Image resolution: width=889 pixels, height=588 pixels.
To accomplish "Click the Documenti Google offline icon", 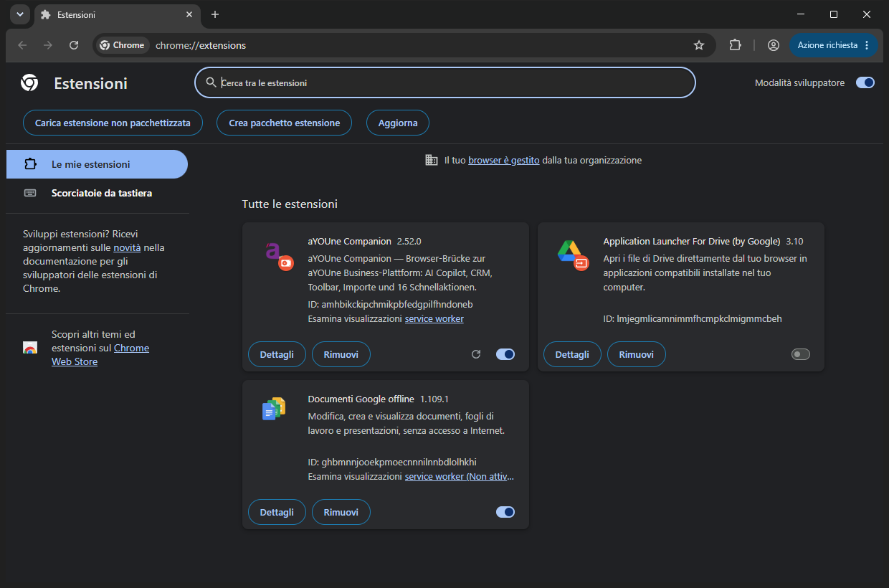I will tap(275, 409).
